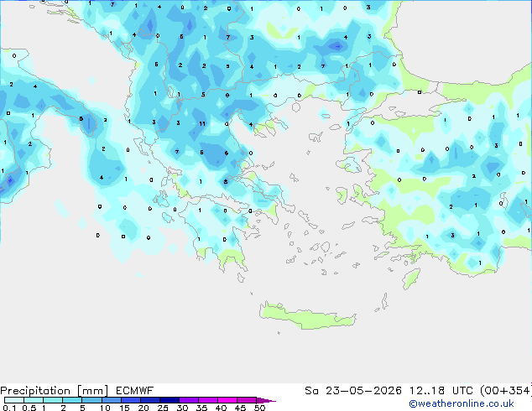Choose the legend swatch between 10 and 15
The height and width of the screenshot is (411, 532).
(111, 400)
